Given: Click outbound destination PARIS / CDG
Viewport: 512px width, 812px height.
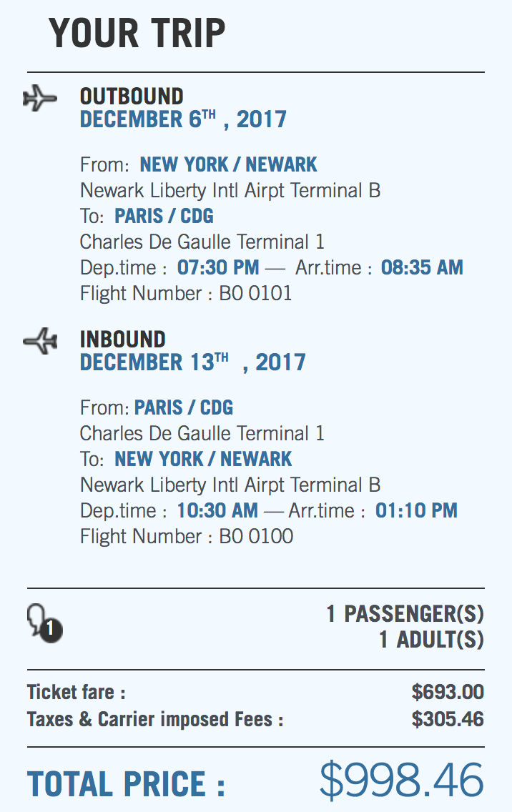Looking at the screenshot, I should pos(164,216).
